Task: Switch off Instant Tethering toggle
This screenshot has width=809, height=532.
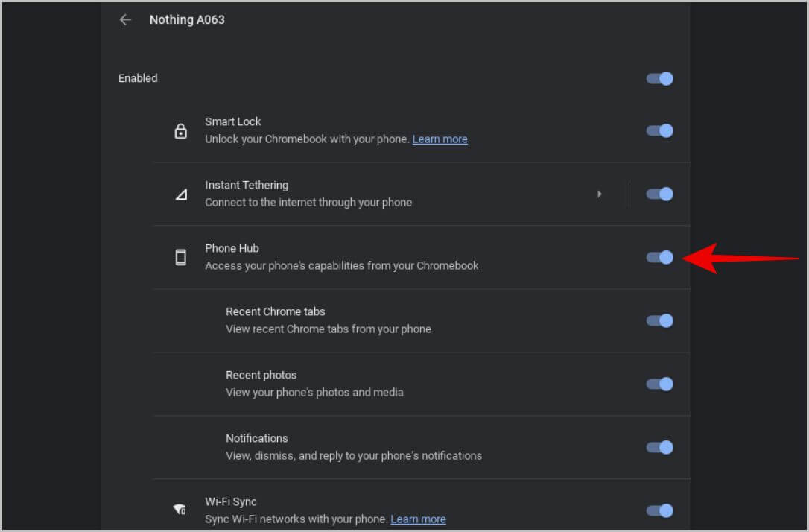Action: (660, 194)
